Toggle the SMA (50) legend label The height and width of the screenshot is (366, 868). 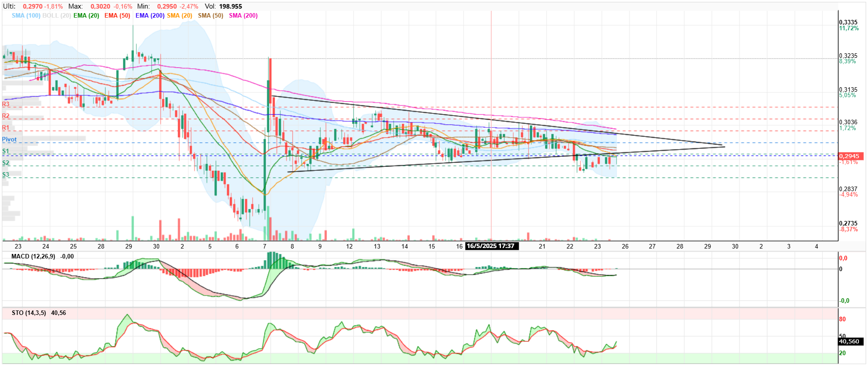(x=211, y=16)
